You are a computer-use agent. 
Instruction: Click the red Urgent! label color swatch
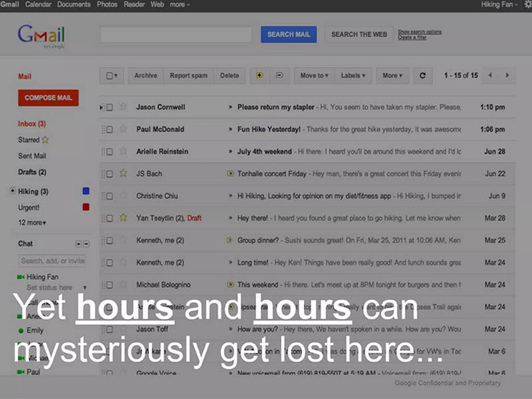[x=86, y=207]
